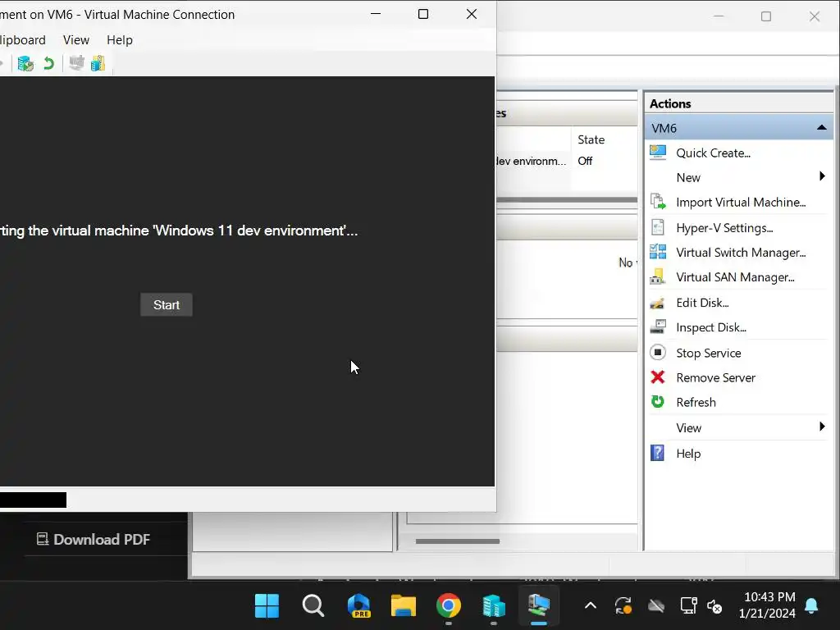This screenshot has height=630, width=840.
Task: Click Download PDF link
Action: pyautogui.click(x=94, y=540)
